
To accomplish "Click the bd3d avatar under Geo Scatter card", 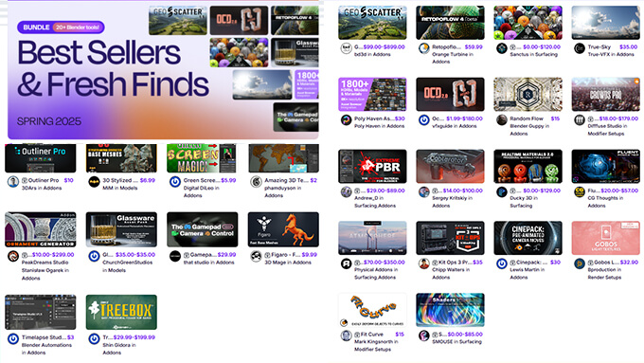I will pyautogui.click(x=347, y=48).
